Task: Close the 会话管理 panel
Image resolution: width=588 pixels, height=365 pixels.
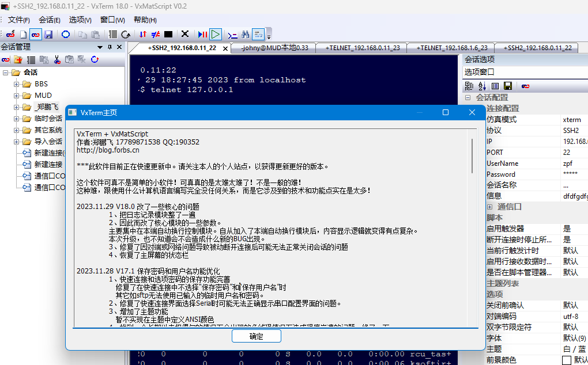Action: coord(119,47)
